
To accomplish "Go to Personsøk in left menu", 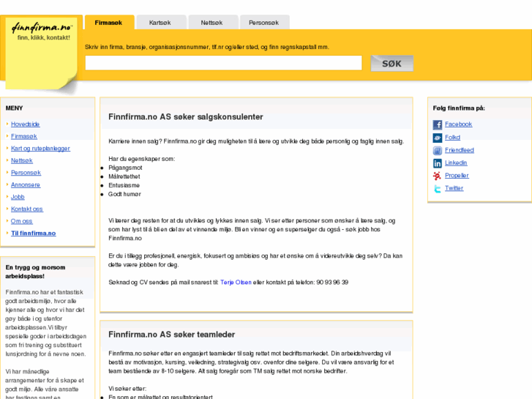I will [26, 173].
